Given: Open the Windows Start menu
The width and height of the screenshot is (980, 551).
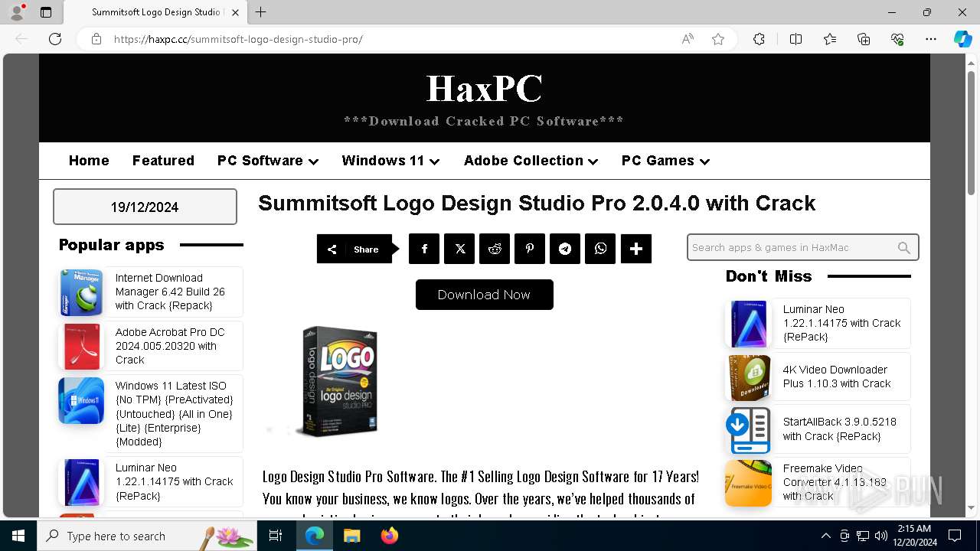Looking at the screenshot, I should [18, 536].
